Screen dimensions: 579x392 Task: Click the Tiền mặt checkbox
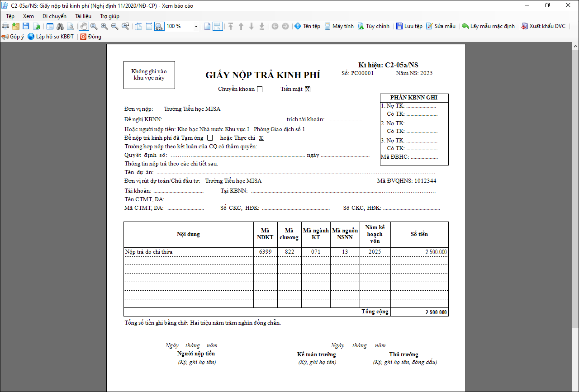308,90
